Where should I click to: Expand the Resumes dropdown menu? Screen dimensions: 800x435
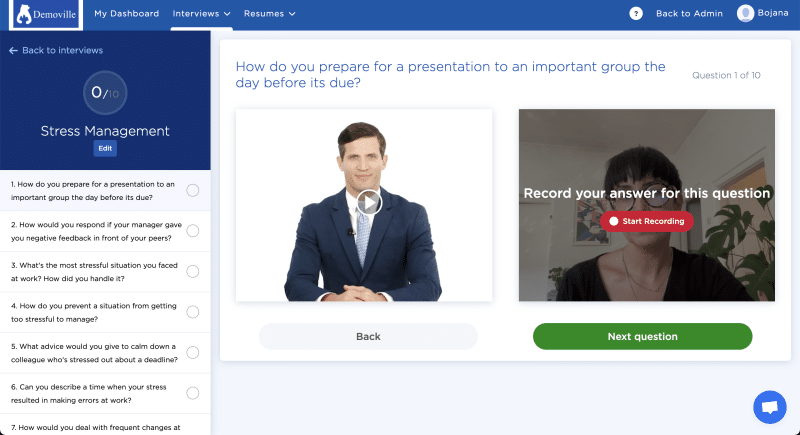(x=270, y=14)
